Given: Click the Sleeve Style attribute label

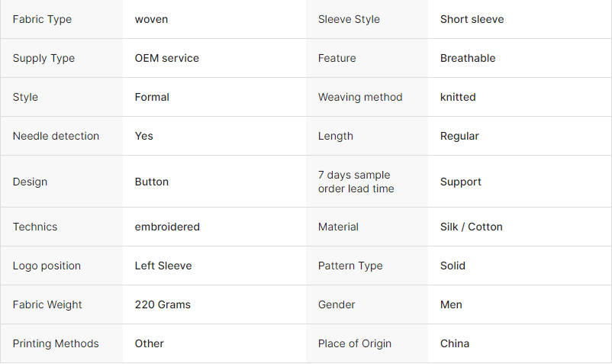Looking at the screenshot, I should coord(349,19).
